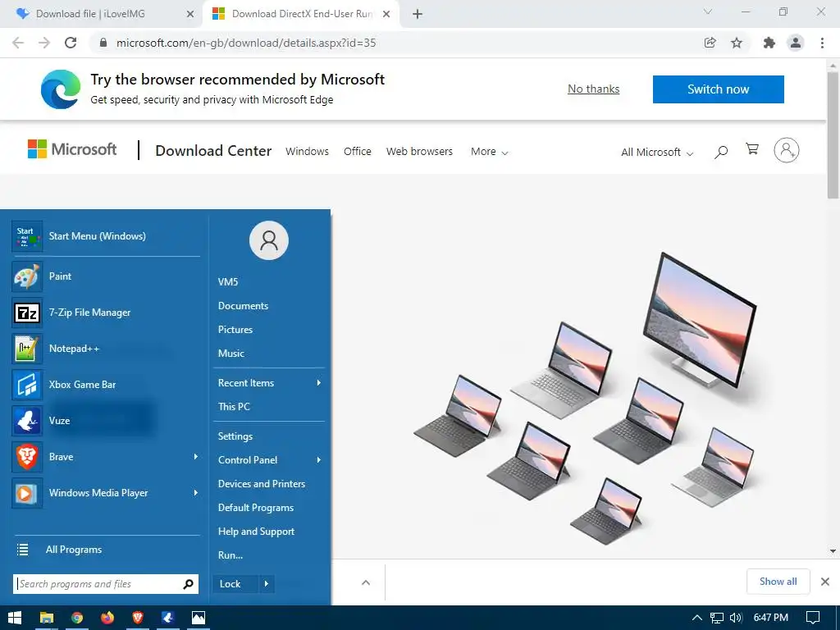Open the Office link in Download Center
This screenshot has height=630, width=840.
point(358,152)
